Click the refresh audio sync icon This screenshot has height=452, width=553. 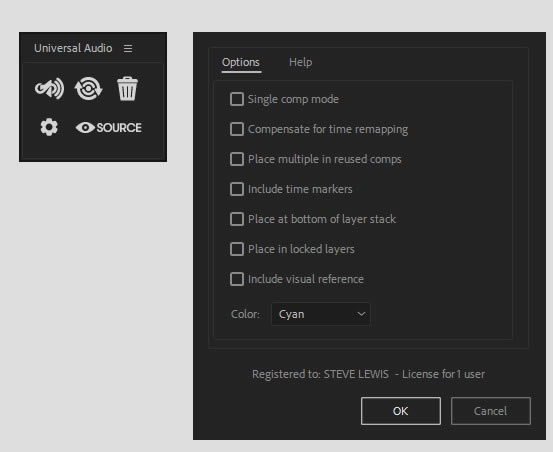(x=89, y=88)
